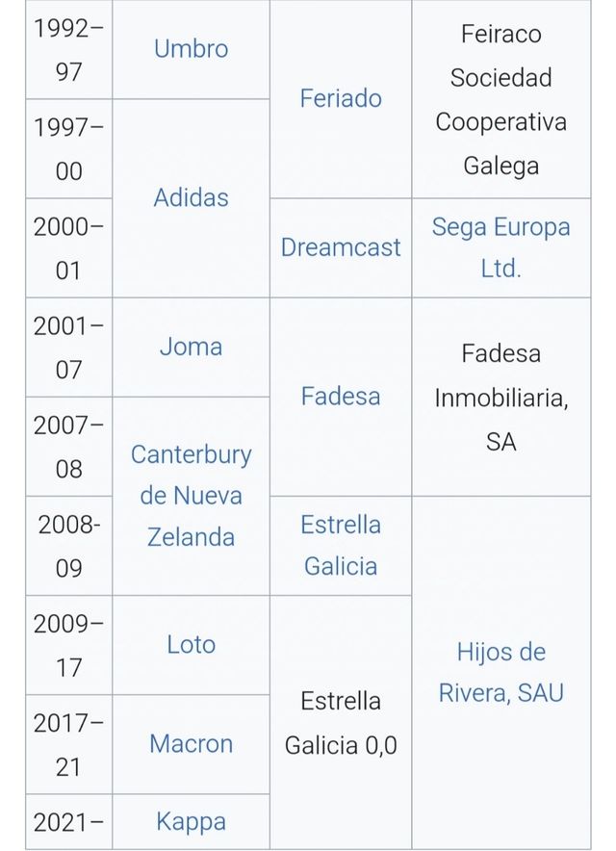Click the 1992–97 period cell

click(68, 49)
